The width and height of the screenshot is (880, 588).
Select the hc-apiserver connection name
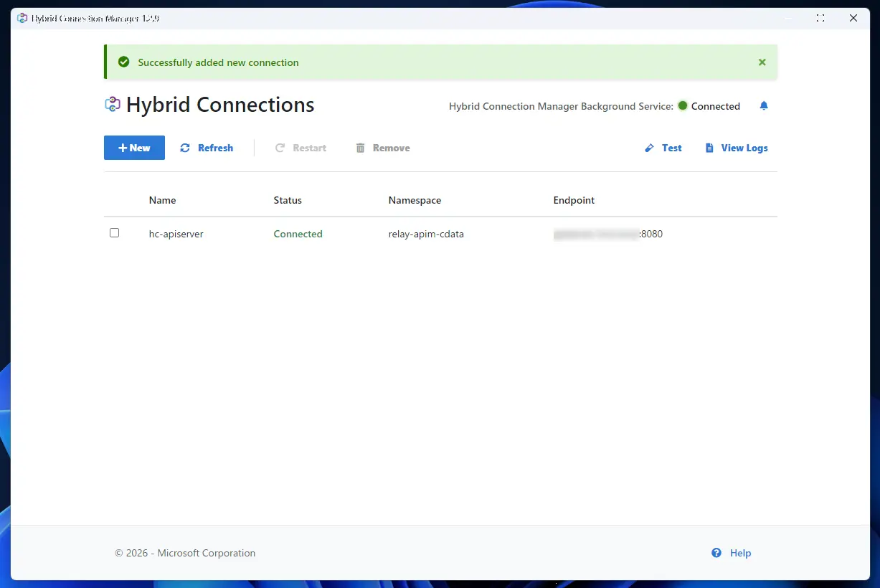[176, 234]
